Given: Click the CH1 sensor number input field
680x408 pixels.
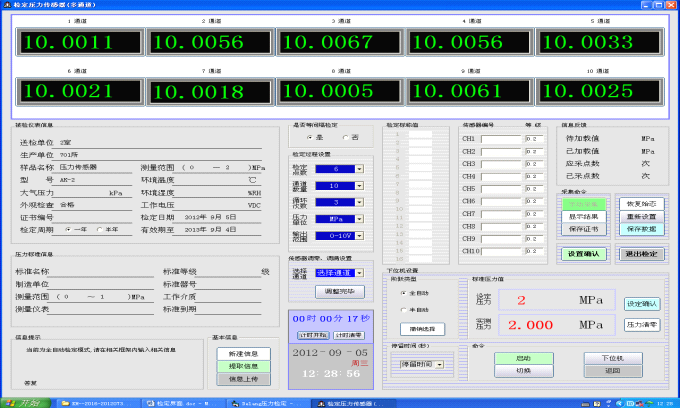Looking at the screenshot, I should click(502, 138).
